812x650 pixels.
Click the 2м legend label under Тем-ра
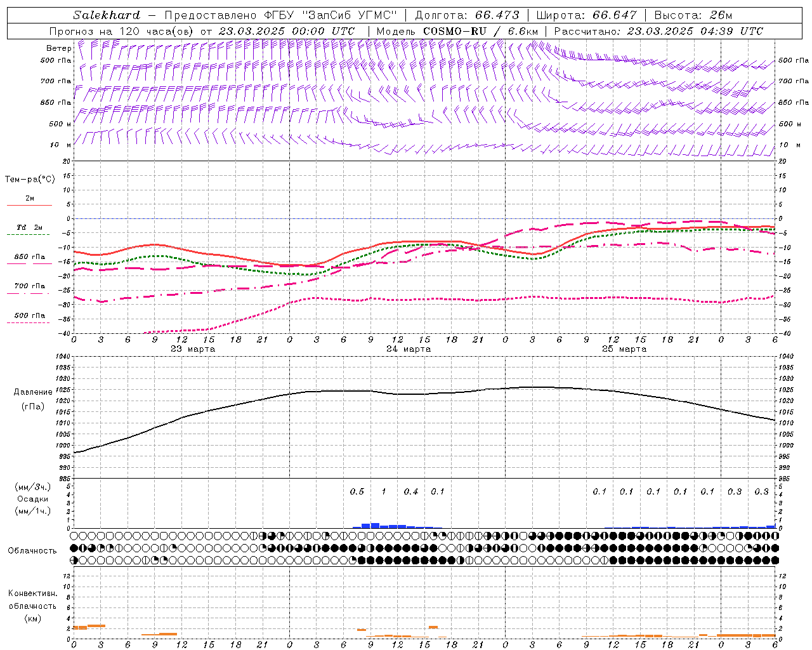click(30, 199)
